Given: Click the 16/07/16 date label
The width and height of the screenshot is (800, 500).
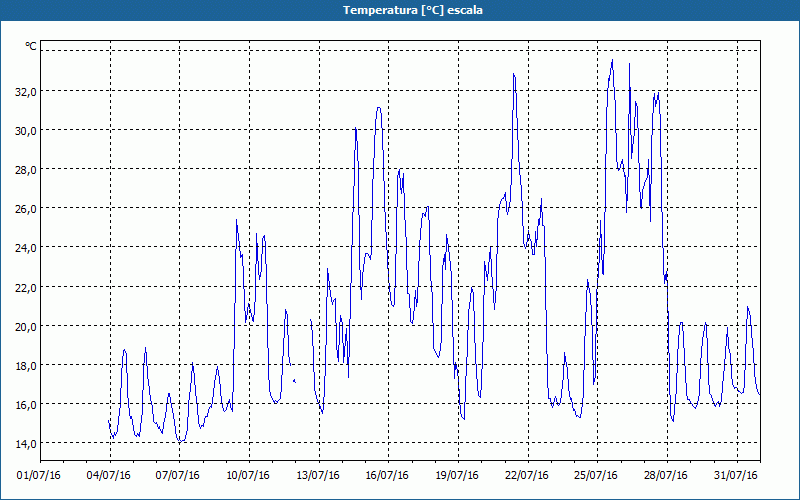Looking at the screenshot, I should 387,476.
